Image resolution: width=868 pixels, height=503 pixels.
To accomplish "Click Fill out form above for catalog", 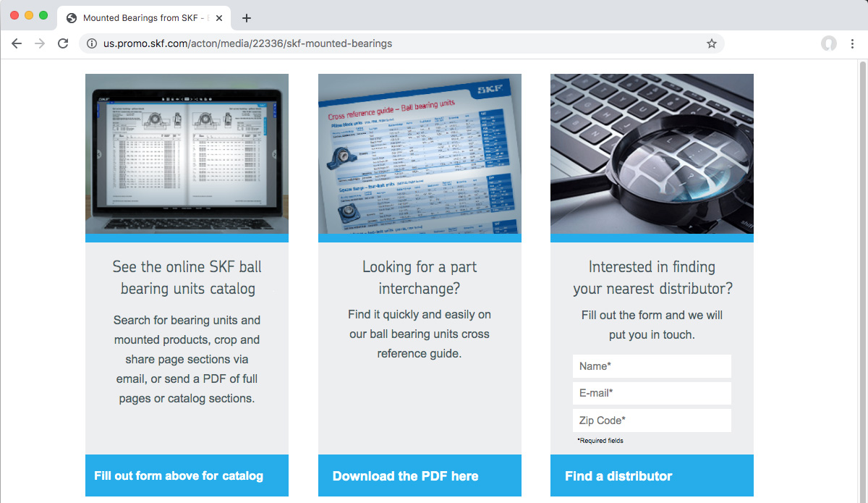I will point(187,475).
